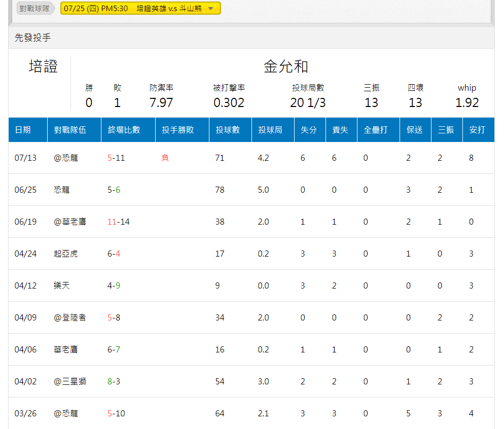This screenshot has height=429, width=504.
Task: Select the 04/12 date row
Action: pyautogui.click(x=251, y=285)
